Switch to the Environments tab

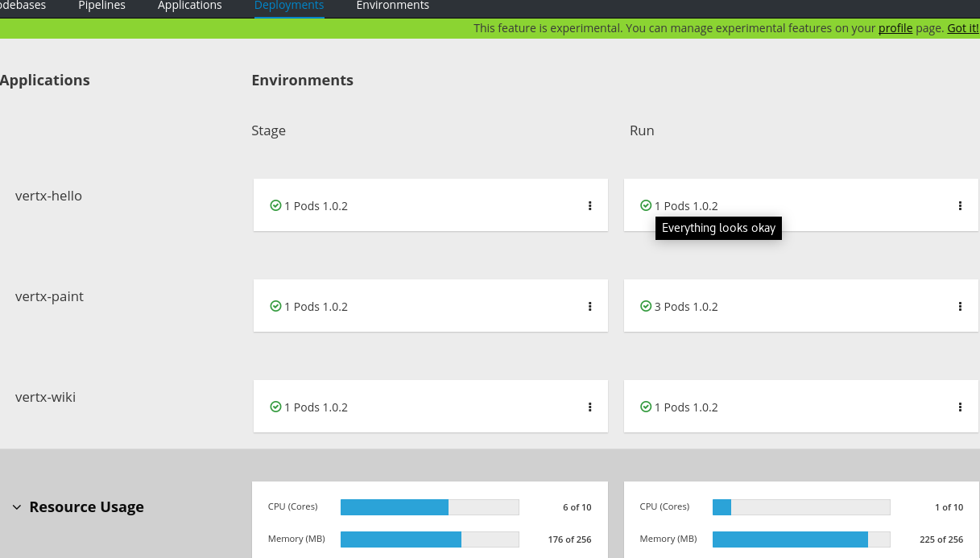pos(392,6)
